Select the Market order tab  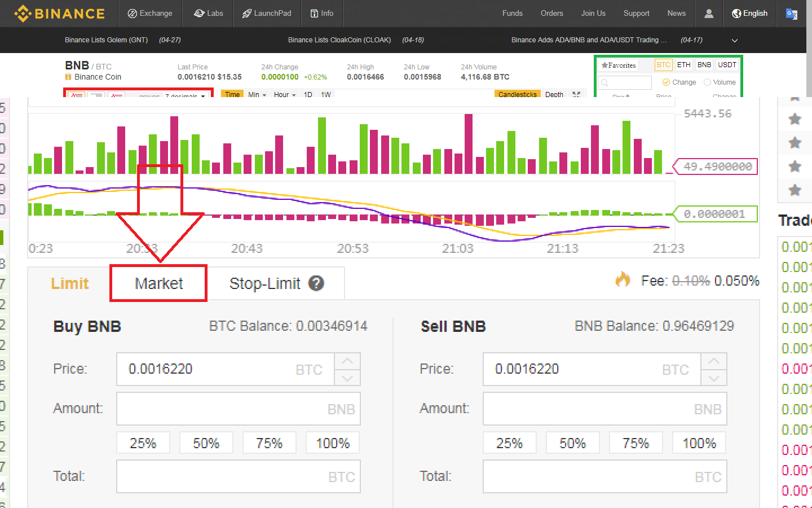[158, 283]
